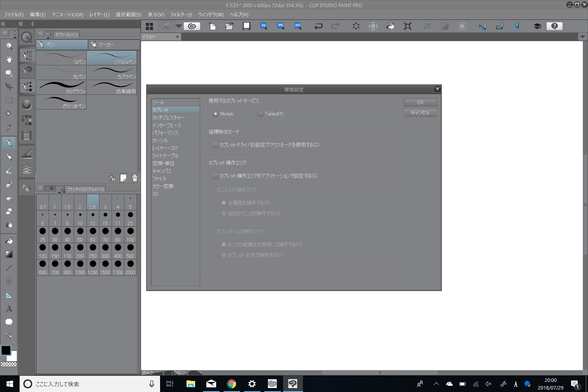Click the Undo arrow icon
The image size is (588, 392).
tap(318, 26)
